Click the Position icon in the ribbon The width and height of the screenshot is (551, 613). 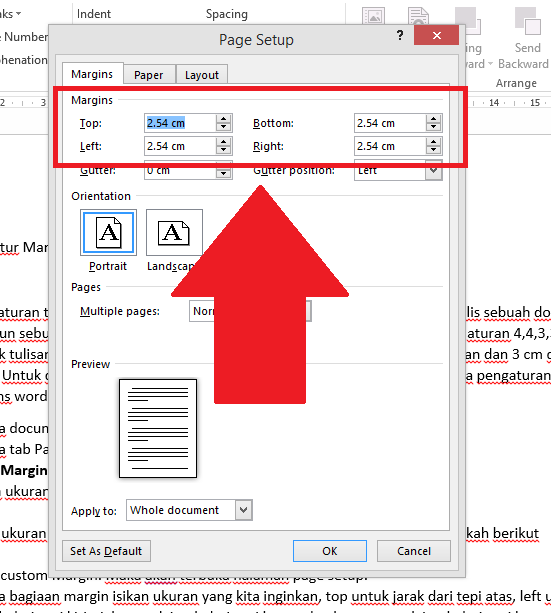374,16
